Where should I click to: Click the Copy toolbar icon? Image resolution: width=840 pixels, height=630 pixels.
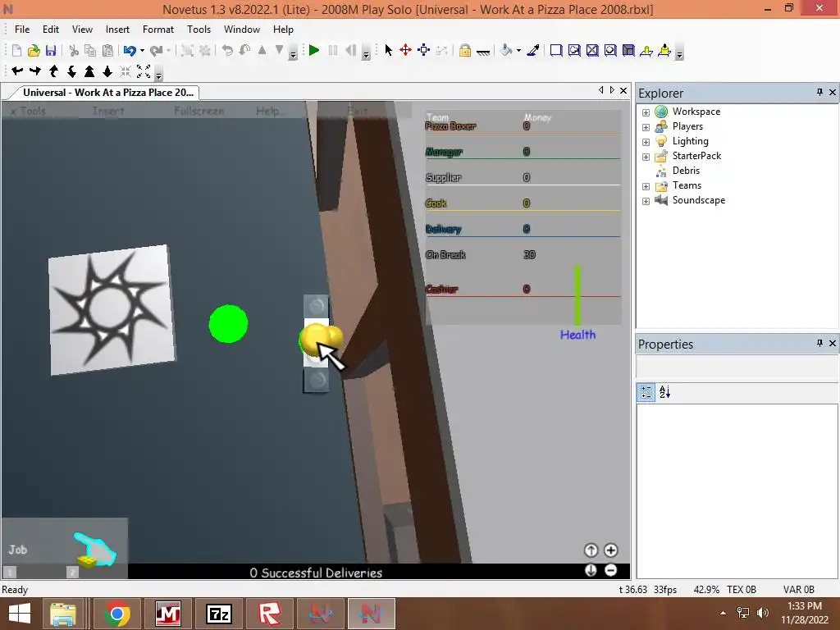tap(90, 50)
